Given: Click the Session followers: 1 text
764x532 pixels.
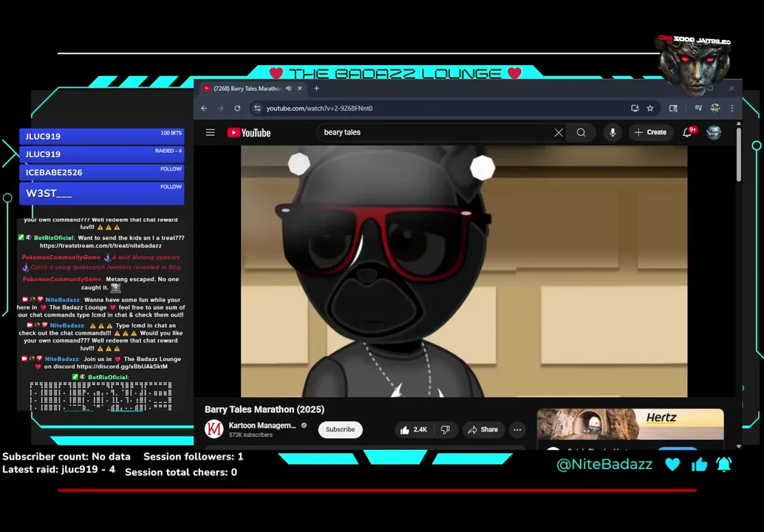Looking at the screenshot, I should [193, 457].
